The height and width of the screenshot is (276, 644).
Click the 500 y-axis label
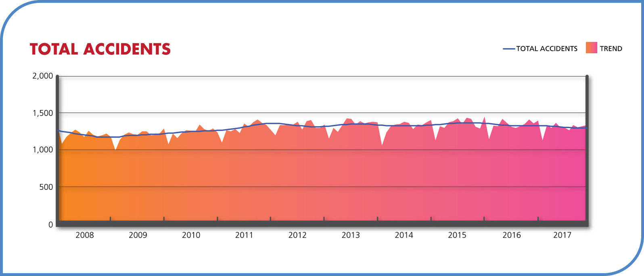click(x=46, y=187)
